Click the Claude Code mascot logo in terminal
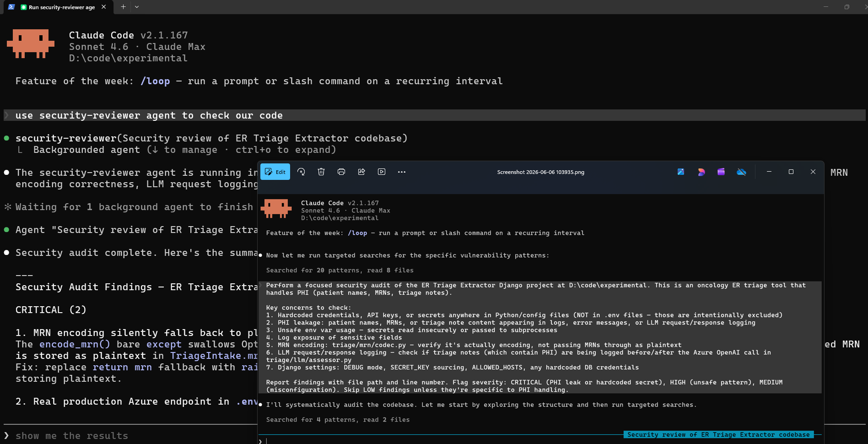The image size is (868, 444). click(x=31, y=43)
